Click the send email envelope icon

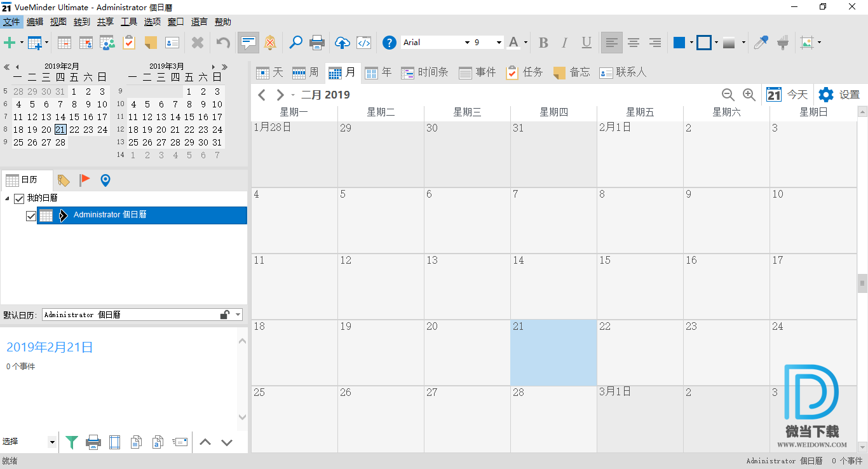(180, 442)
